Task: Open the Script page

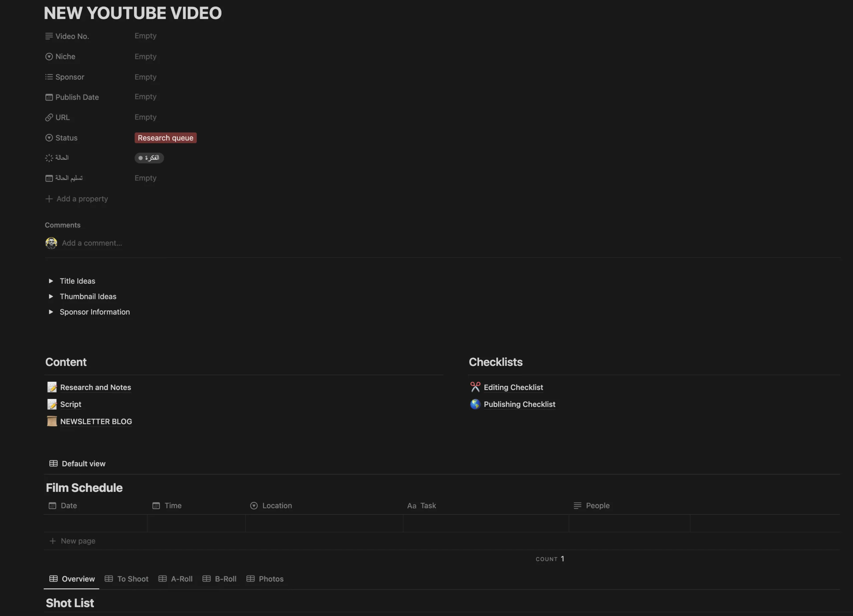Action: pyautogui.click(x=71, y=405)
